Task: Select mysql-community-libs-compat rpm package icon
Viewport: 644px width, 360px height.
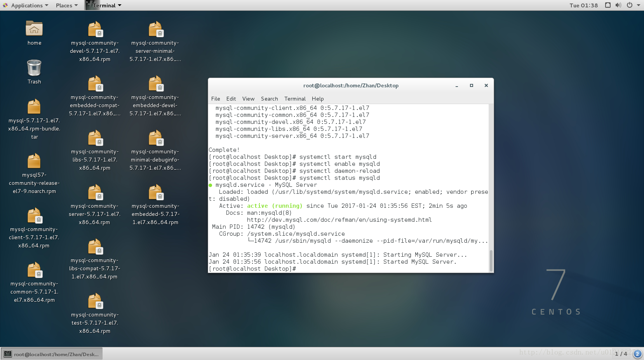Action: 95,247
